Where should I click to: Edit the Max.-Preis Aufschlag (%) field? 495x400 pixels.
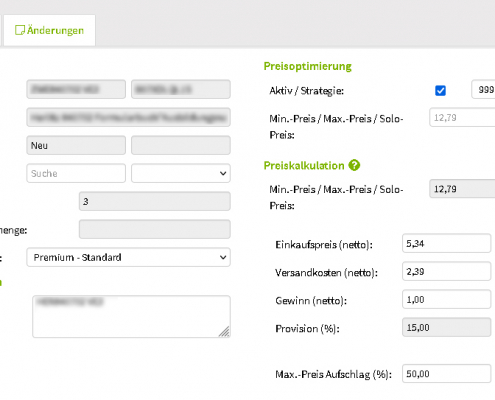click(x=446, y=374)
